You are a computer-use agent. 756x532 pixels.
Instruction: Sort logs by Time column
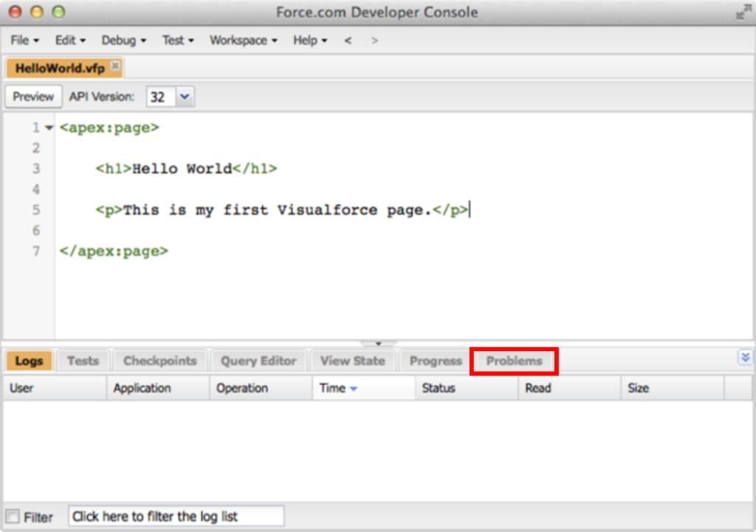tap(364, 388)
